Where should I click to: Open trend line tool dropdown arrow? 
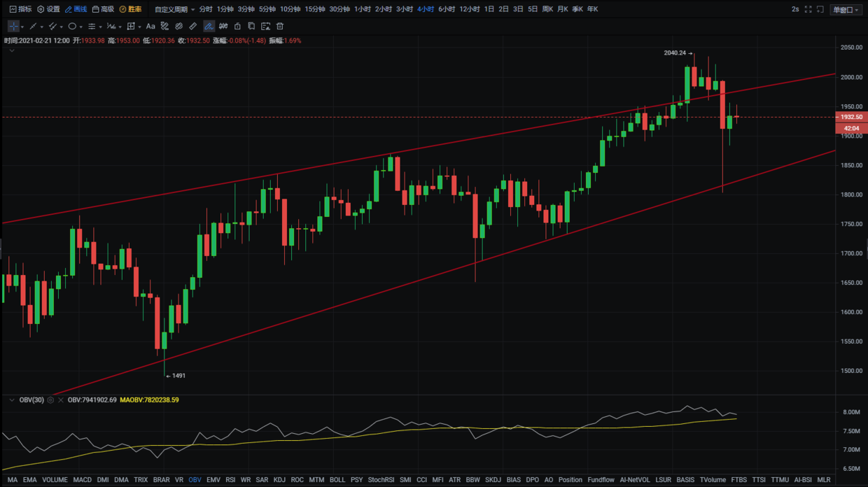(42, 27)
